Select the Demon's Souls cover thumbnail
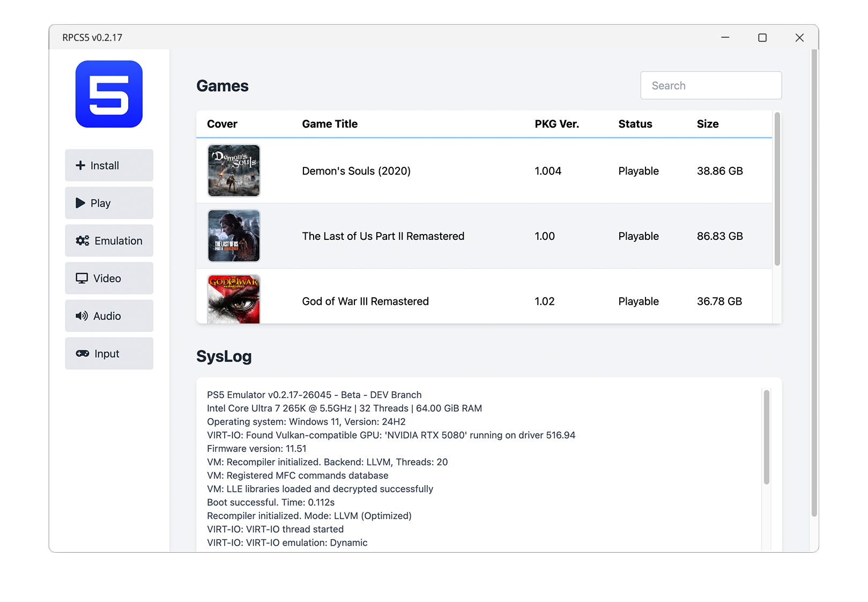 [234, 171]
